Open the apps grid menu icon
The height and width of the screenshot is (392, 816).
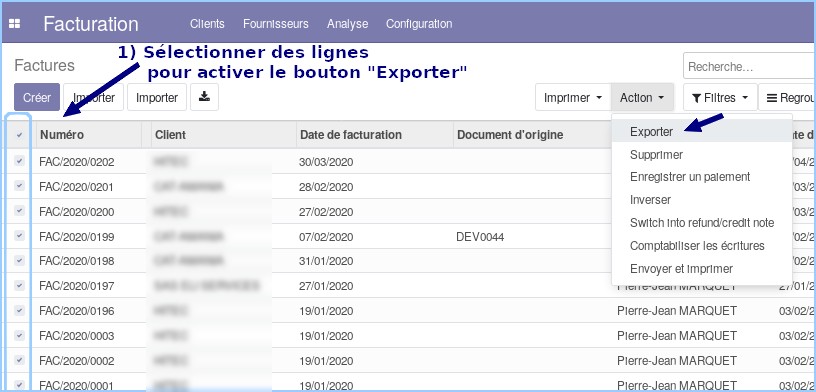point(15,24)
